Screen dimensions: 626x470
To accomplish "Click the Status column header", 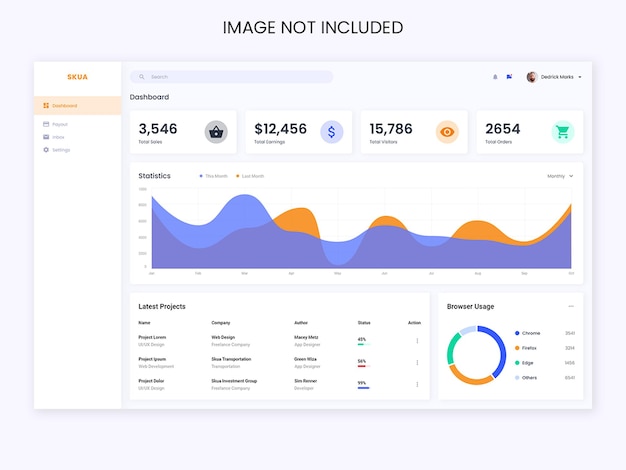I will [x=364, y=323].
